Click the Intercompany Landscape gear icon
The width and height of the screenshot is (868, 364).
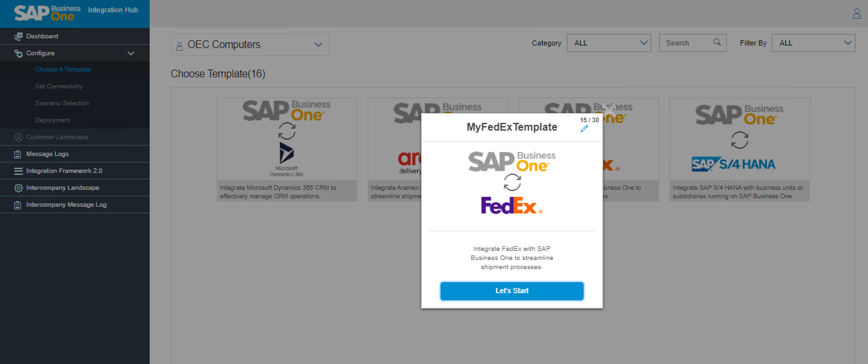[18, 188]
